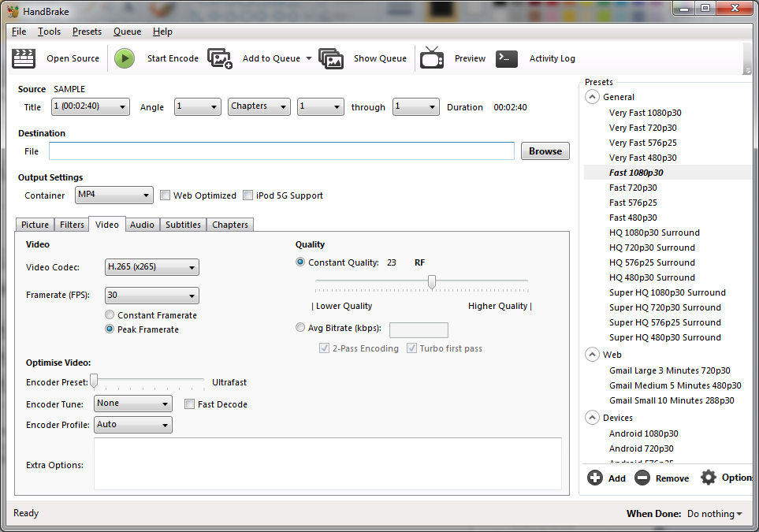Select Constant Framerate radio button
Image resolution: width=759 pixels, height=532 pixels.
[x=110, y=314]
